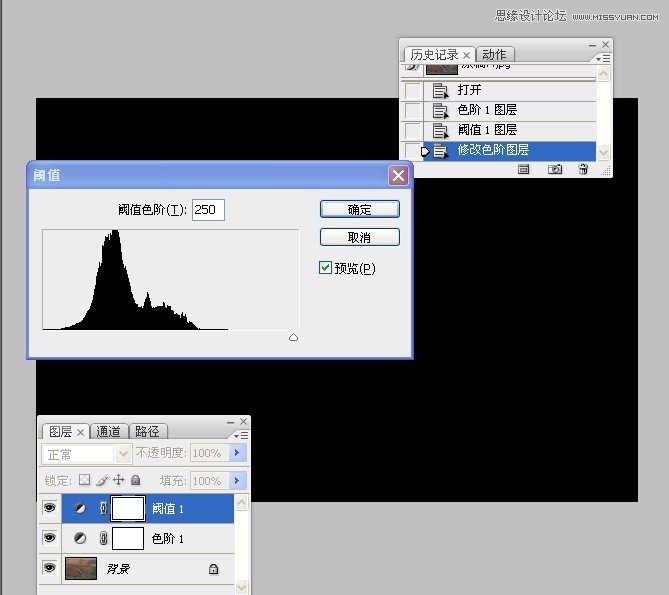Select the 色阶 1 layer mask thumbnail
The height and width of the screenshot is (595, 669).
click(128, 538)
